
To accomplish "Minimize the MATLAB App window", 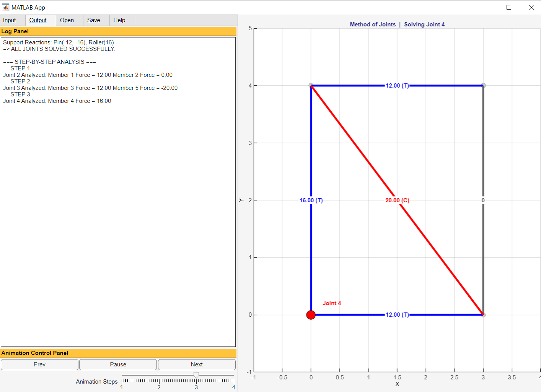I will [x=487, y=7].
